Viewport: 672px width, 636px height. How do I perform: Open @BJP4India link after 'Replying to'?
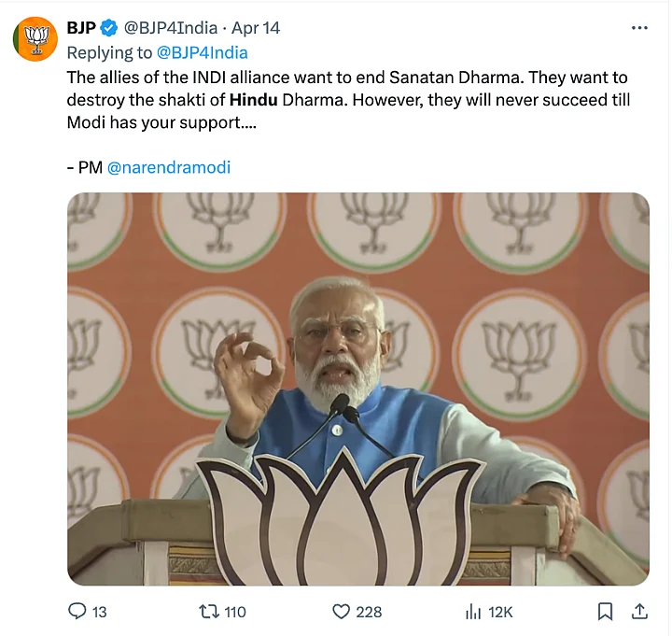pos(201,52)
